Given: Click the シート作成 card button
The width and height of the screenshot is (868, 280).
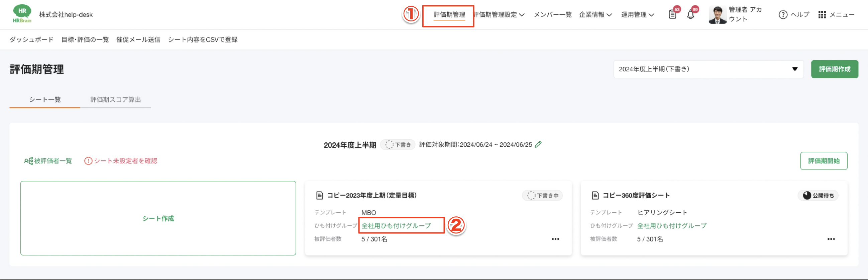Looking at the screenshot, I should coord(158,218).
